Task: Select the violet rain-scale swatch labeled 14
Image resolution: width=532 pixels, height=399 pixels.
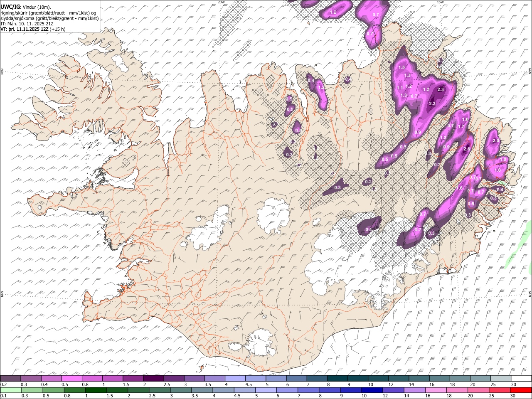Action: tap(415, 390)
